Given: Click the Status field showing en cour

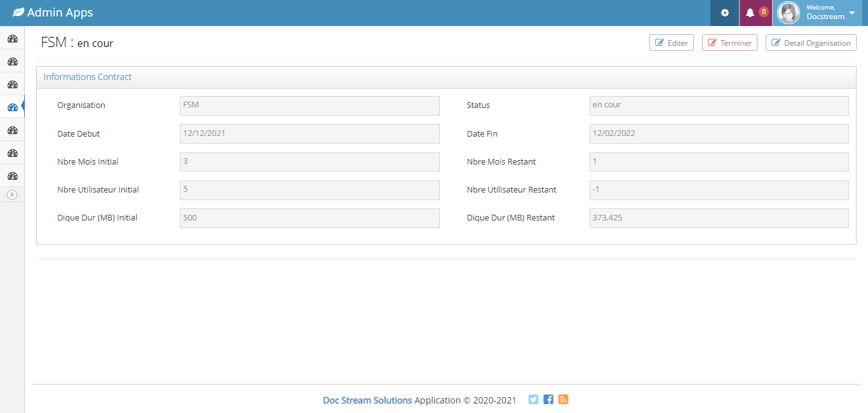Looking at the screenshot, I should [719, 105].
